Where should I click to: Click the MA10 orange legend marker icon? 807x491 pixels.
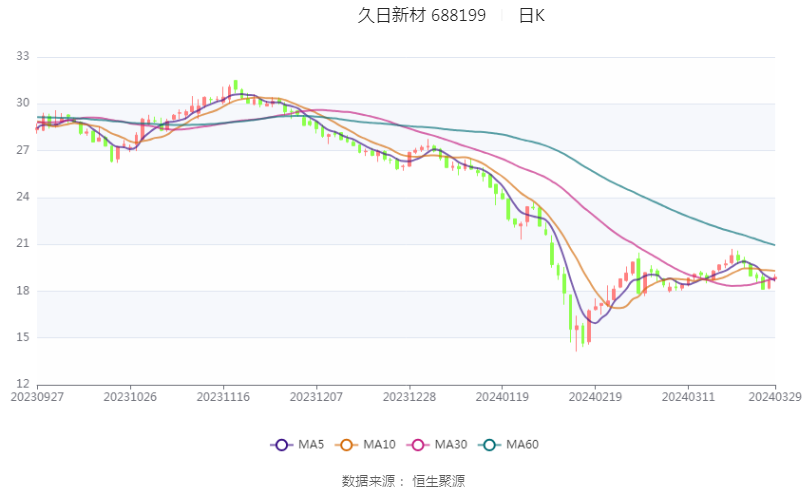tap(349, 444)
